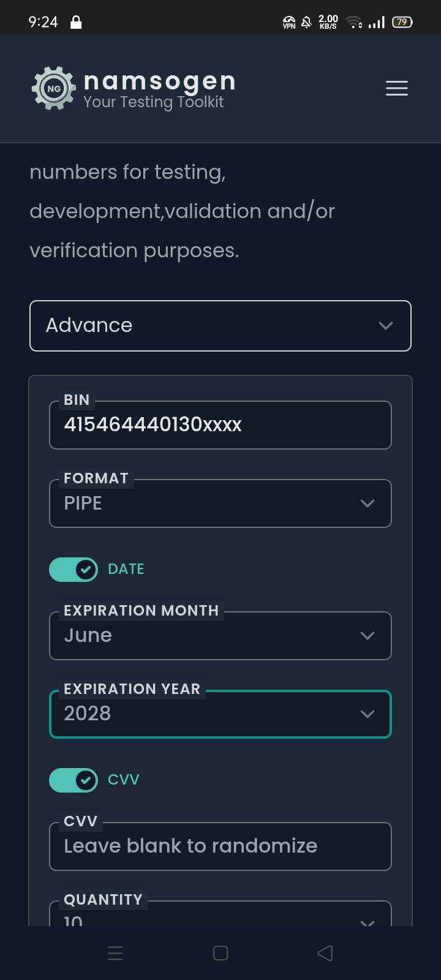Disable the DATE toggle switch
Viewport: 441px width, 980px height.
73,570
